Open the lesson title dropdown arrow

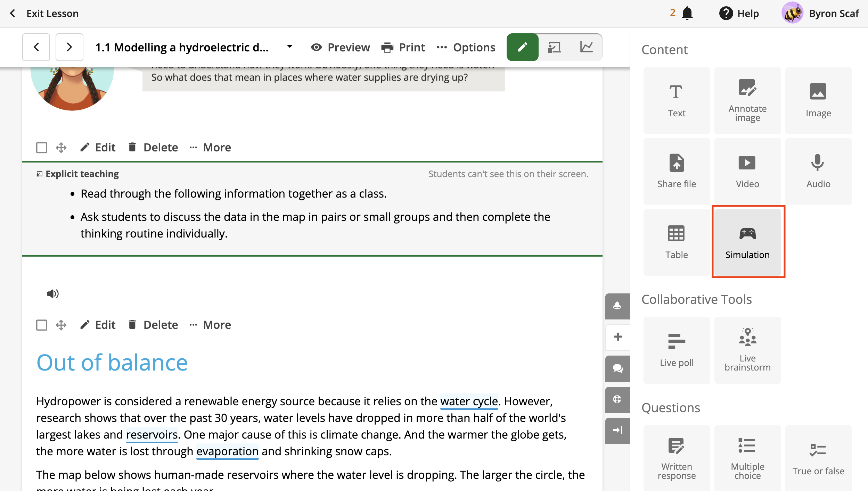pyautogui.click(x=289, y=47)
